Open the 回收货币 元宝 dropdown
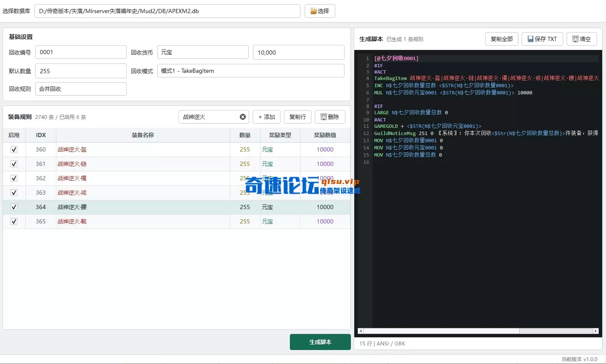 point(203,52)
